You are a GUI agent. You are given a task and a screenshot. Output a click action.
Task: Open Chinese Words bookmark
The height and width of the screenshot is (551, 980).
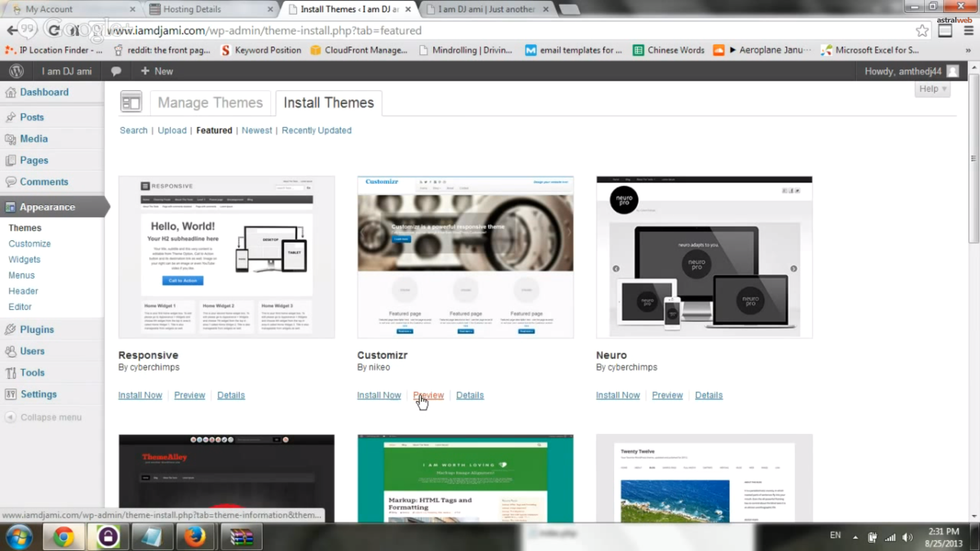pyautogui.click(x=669, y=50)
